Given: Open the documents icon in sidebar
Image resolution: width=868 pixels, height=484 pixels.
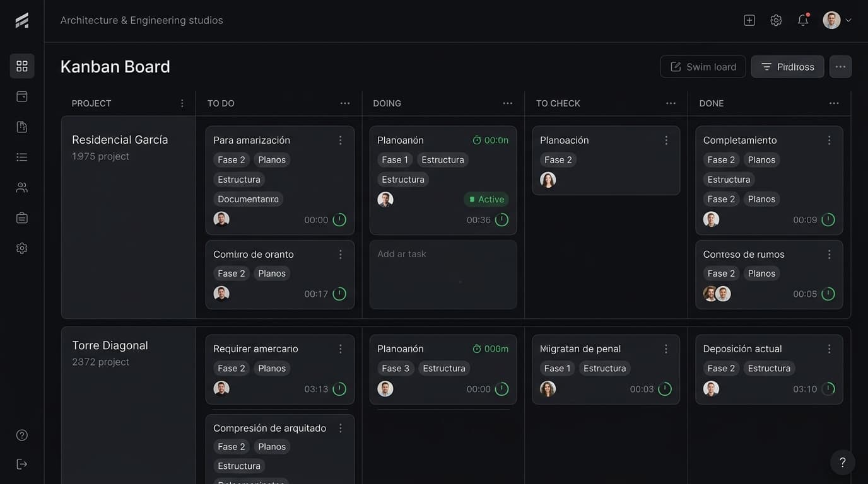Looking at the screenshot, I should [22, 127].
